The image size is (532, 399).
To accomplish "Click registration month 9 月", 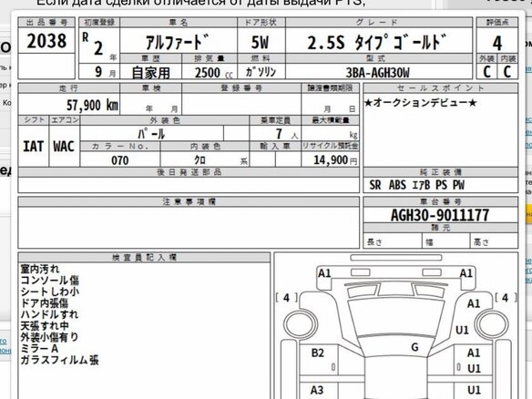I will tap(105, 72).
